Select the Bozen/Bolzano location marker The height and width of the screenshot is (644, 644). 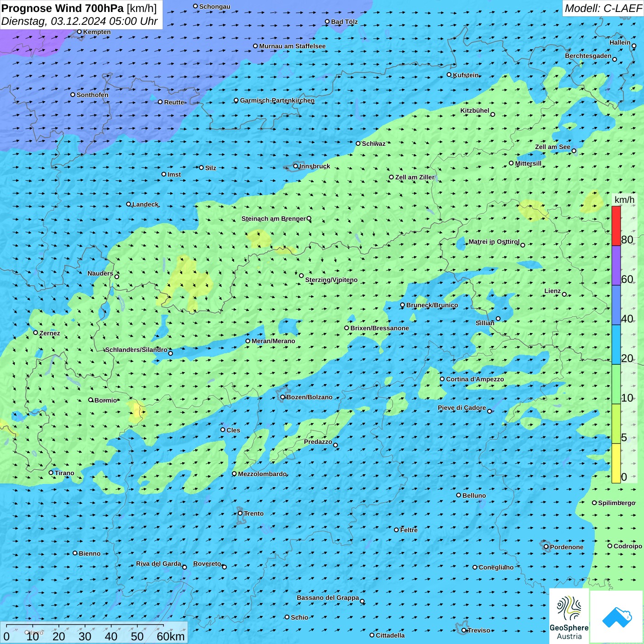click(x=283, y=397)
